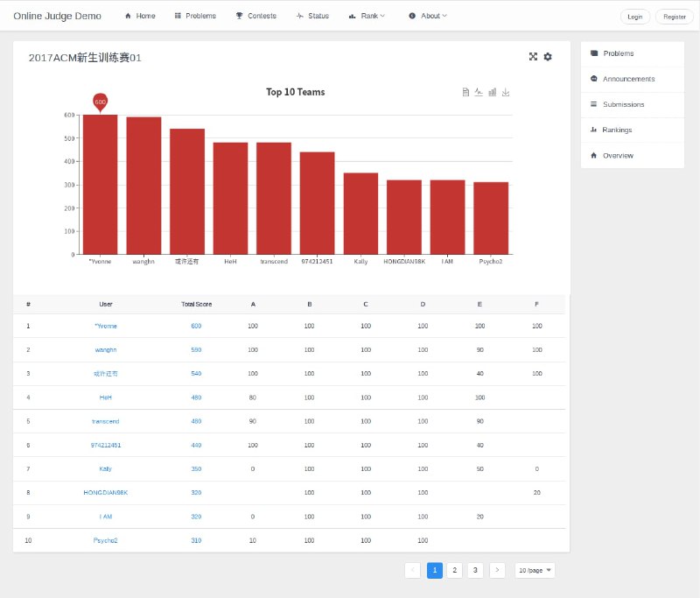Go to next page arrow

pyautogui.click(x=497, y=570)
